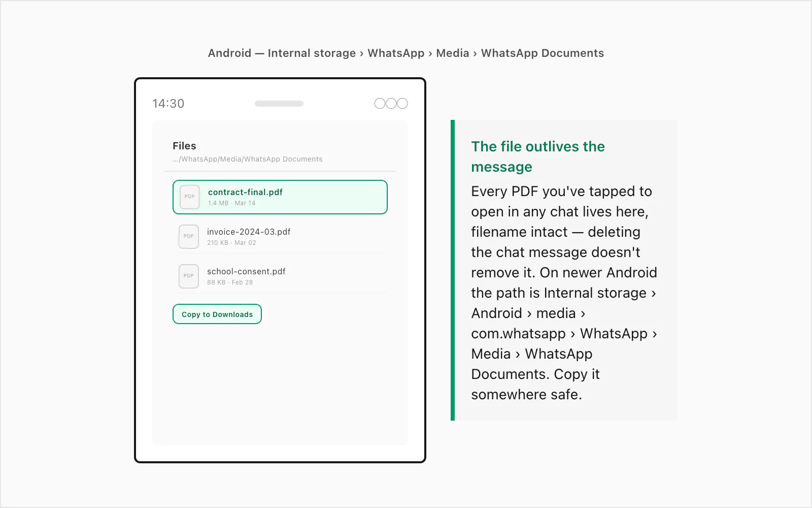Click the PDF icon beside school-consent.pdf
812x508 pixels.
point(189,276)
